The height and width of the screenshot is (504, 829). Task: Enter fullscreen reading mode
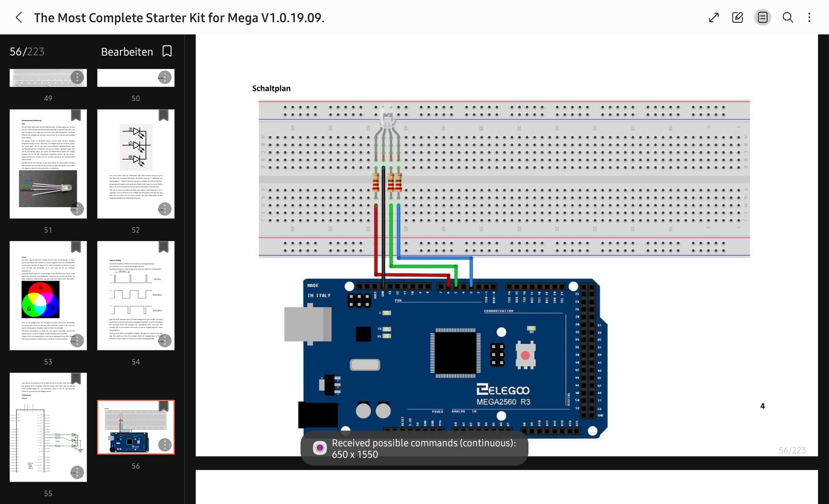tap(713, 17)
